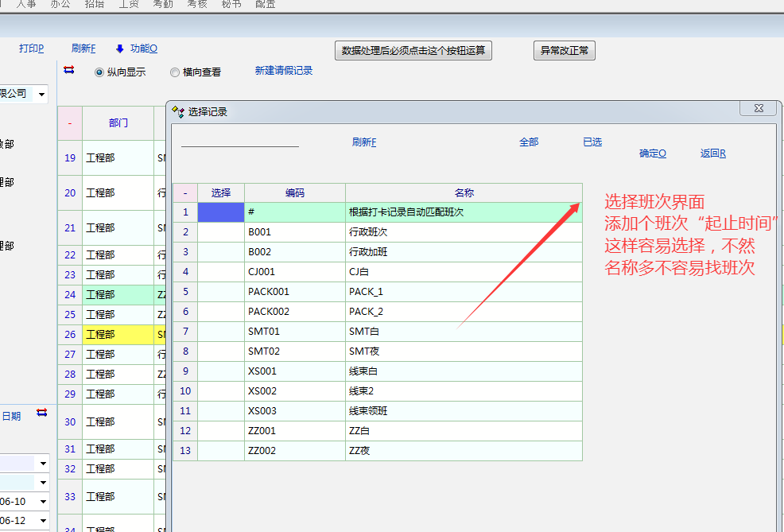The width and height of the screenshot is (784, 532).
Task: Expand the 06-12 date dropdown
Action: (43, 521)
